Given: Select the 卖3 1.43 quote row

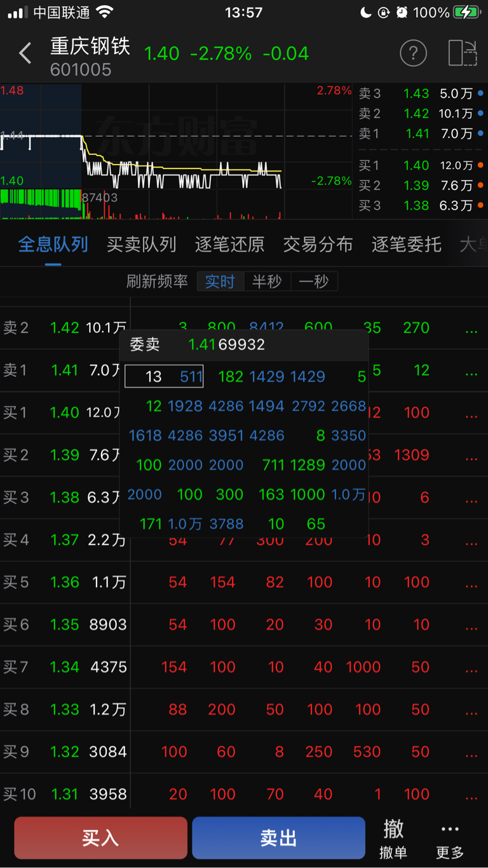Looking at the screenshot, I should pyautogui.click(x=420, y=93).
